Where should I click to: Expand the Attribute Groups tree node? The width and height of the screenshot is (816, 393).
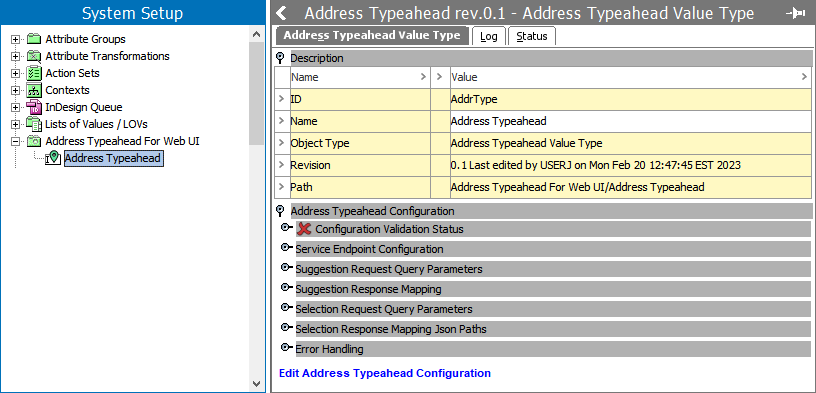pyautogui.click(x=16, y=40)
